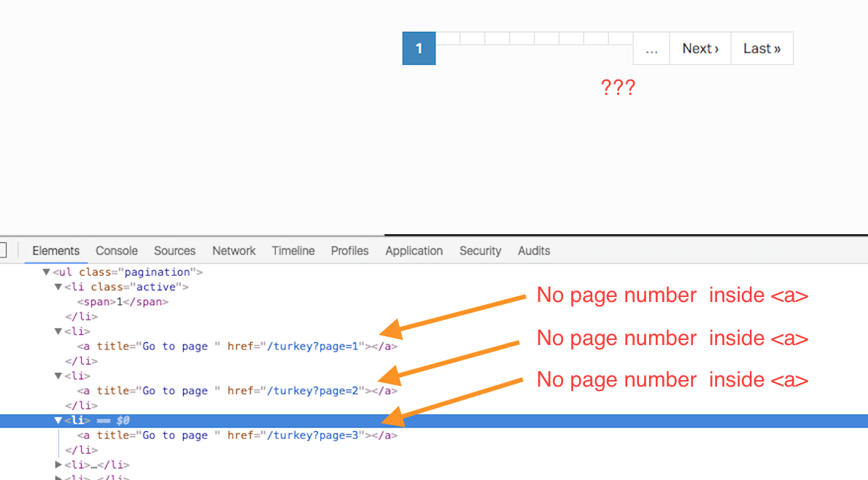Viewport: 868px width, 480px height.
Task: Select the Audits tab
Action: pos(533,251)
